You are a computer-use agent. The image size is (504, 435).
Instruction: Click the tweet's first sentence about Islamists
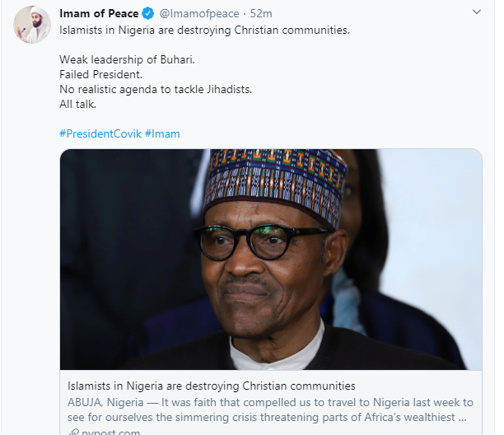[x=204, y=30]
